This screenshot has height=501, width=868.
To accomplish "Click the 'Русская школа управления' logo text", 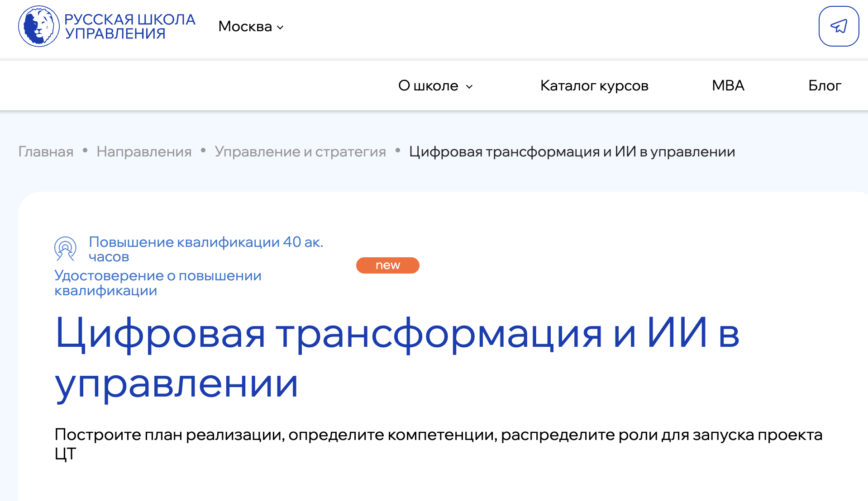I will pos(130,26).
